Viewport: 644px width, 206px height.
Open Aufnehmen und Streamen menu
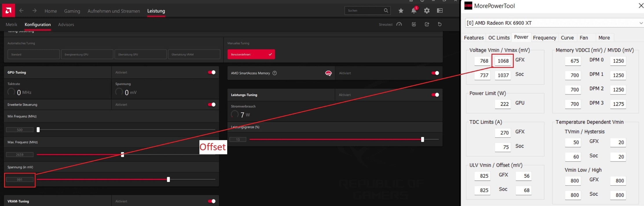tap(114, 11)
